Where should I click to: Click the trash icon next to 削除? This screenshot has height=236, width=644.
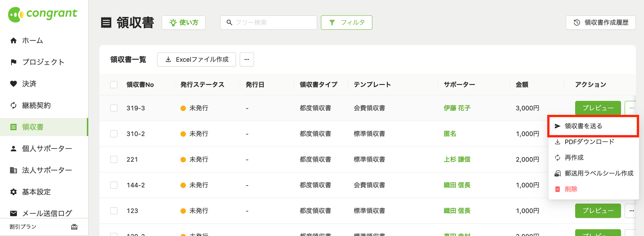click(558, 189)
